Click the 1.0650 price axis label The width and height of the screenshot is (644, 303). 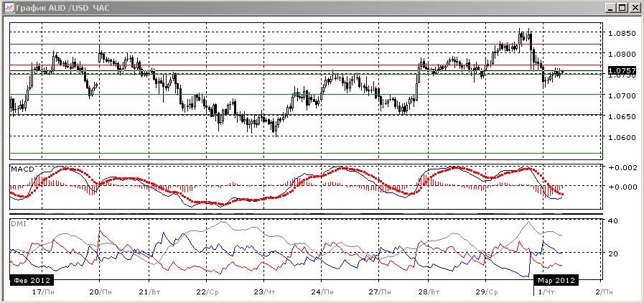tap(622, 116)
